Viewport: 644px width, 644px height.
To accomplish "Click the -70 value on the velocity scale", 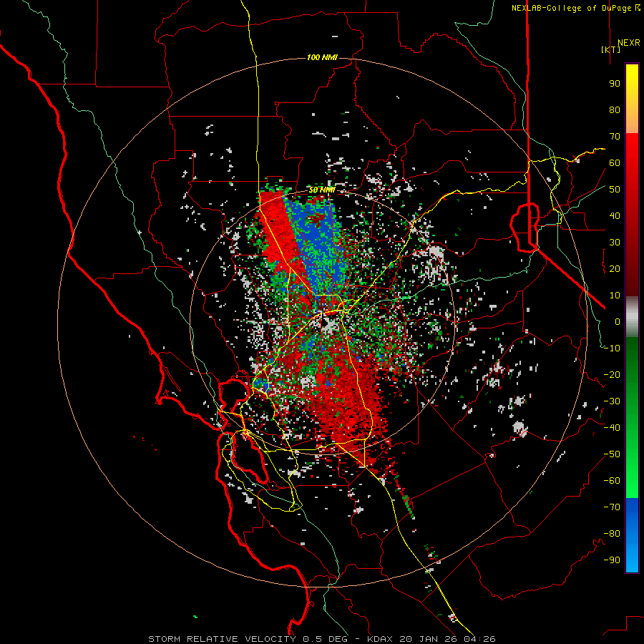I will coord(612,507).
